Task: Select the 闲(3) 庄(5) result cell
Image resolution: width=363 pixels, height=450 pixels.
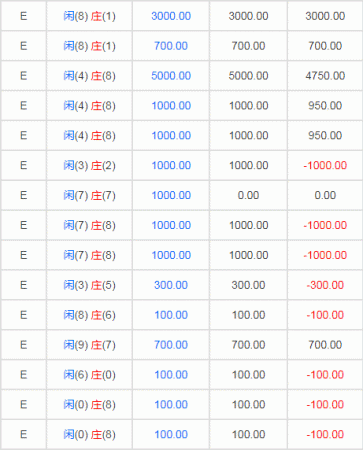Action: (x=89, y=285)
